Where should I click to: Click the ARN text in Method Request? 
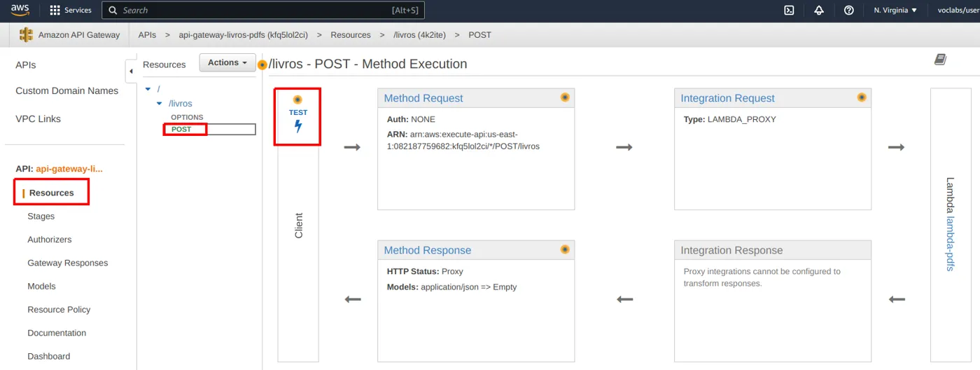463,140
